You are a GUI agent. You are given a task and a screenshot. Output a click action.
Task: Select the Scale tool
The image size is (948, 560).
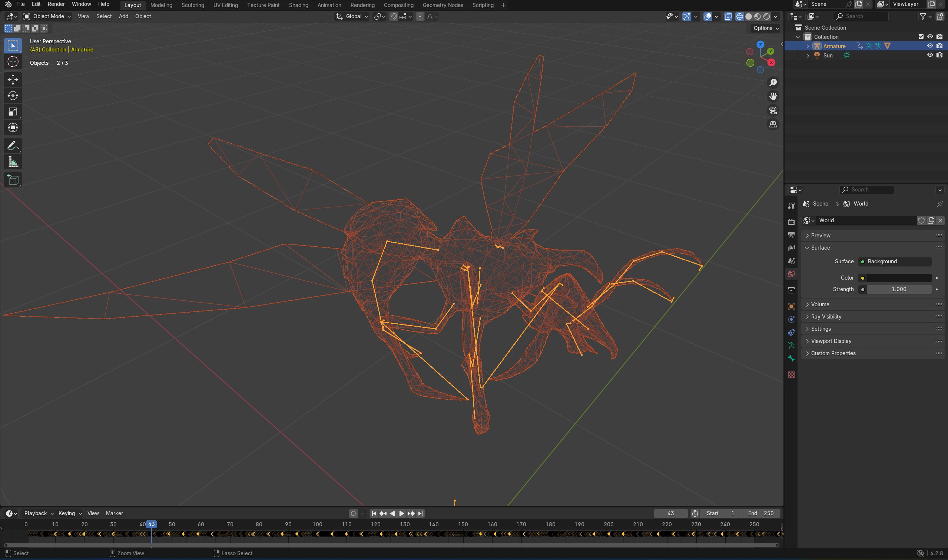point(13,112)
